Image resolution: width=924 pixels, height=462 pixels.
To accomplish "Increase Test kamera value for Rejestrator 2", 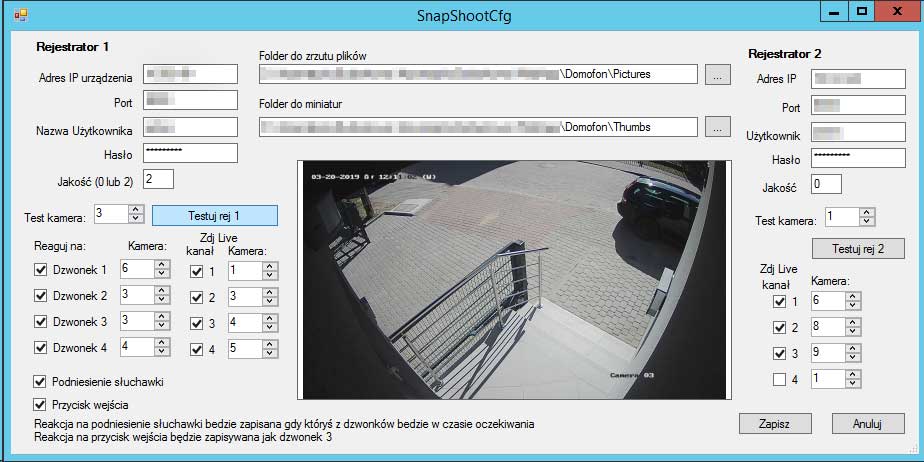I will click(x=866, y=212).
